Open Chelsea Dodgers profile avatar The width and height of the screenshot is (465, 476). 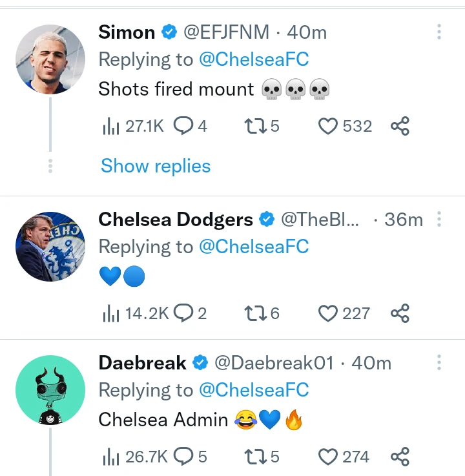click(50, 247)
